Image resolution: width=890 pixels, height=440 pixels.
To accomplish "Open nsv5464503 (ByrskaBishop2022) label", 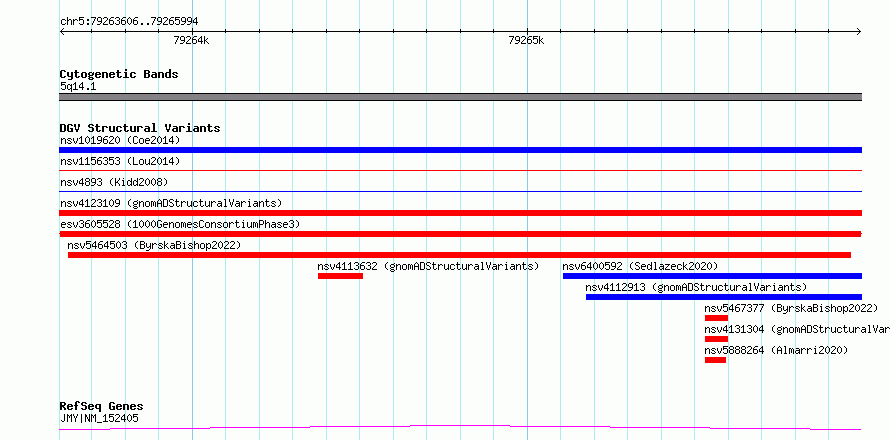I will pyautogui.click(x=154, y=245).
